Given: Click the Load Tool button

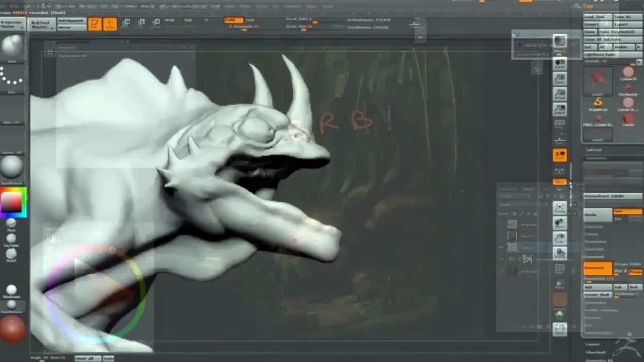Looking at the screenshot, I should click(597, 17).
